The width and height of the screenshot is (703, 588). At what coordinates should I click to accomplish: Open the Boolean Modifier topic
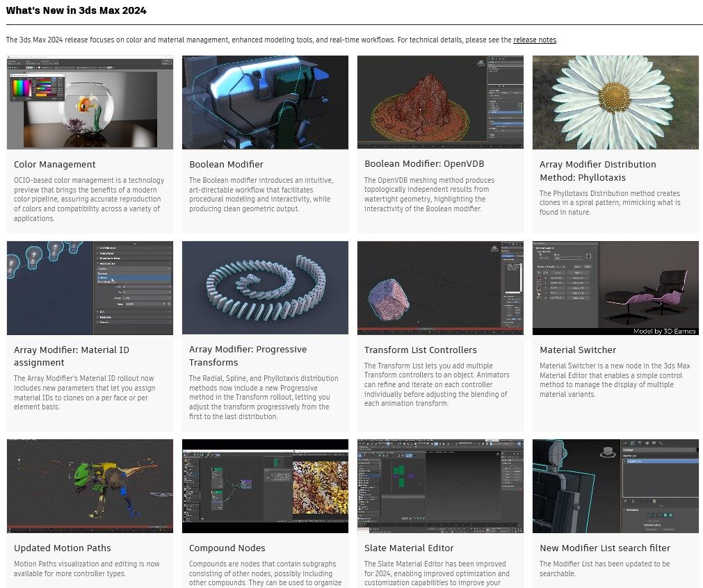[227, 165]
